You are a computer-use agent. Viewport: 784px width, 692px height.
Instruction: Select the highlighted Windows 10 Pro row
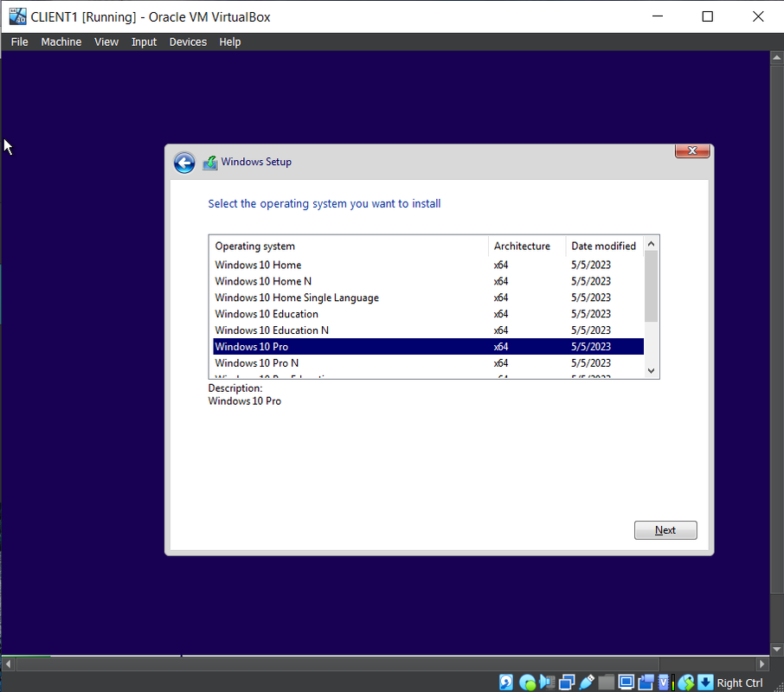click(x=428, y=347)
